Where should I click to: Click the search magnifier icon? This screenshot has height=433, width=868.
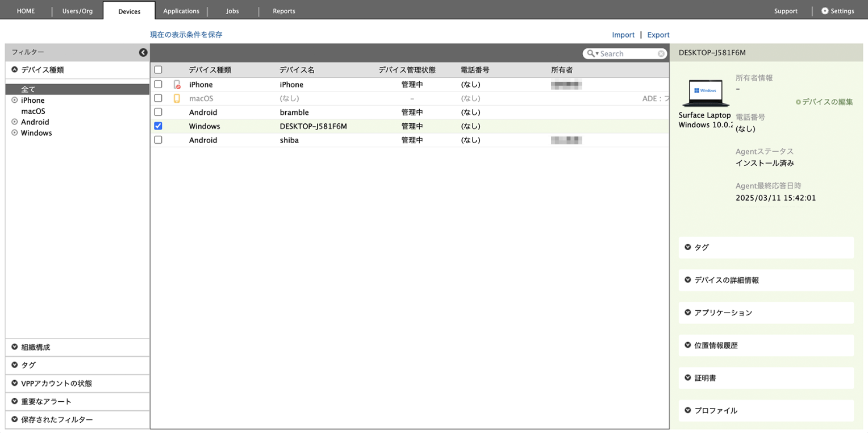tap(591, 53)
